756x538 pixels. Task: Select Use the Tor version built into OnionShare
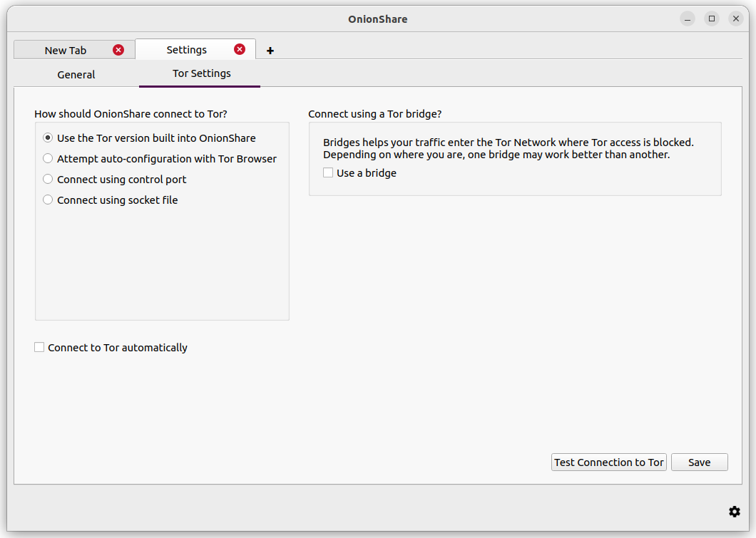point(150,138)
